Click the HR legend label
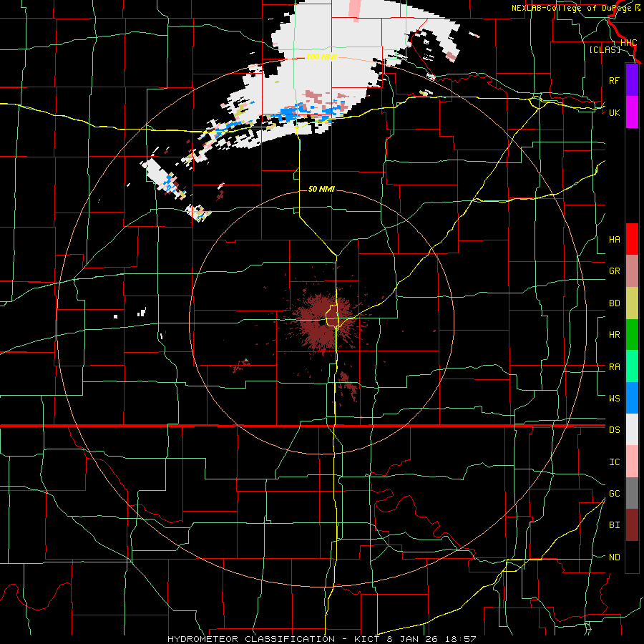This screenshot has width=644, height=644. (614, 335)
